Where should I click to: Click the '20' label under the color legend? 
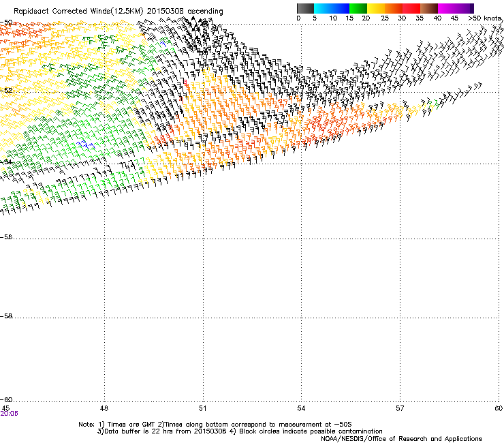pyautogui.click(x=366, y=18)
